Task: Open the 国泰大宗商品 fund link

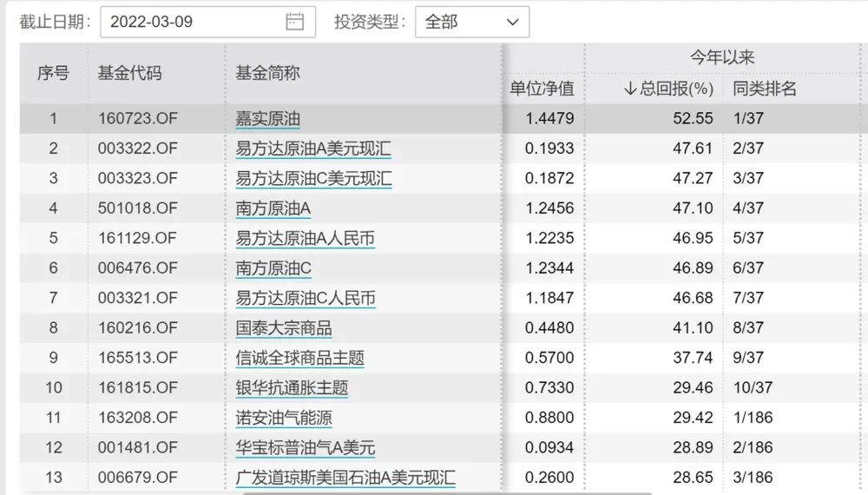Action: (x=284, y=327)
